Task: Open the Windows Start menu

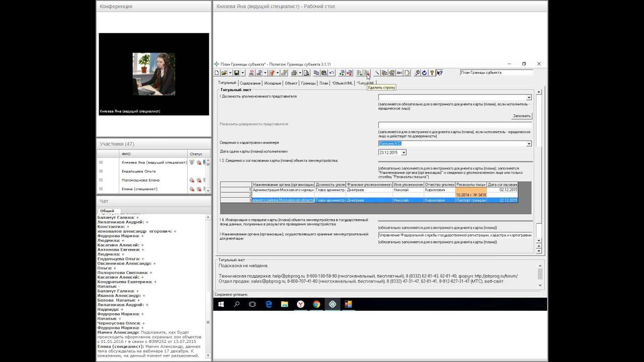Action: point(221,304)
